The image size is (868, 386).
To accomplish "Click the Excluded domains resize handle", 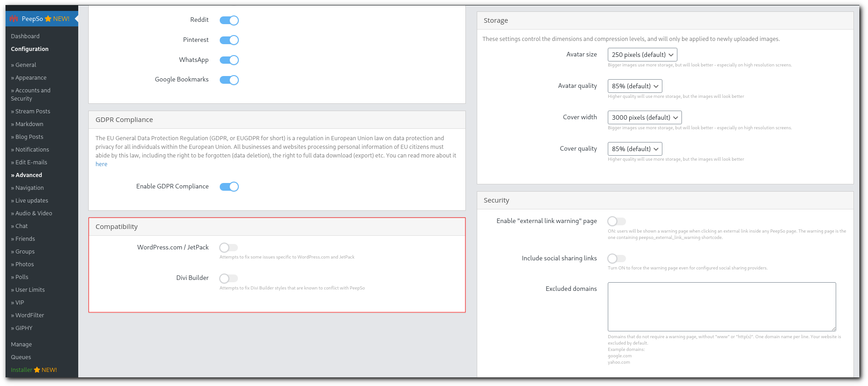I will (833, 329).
